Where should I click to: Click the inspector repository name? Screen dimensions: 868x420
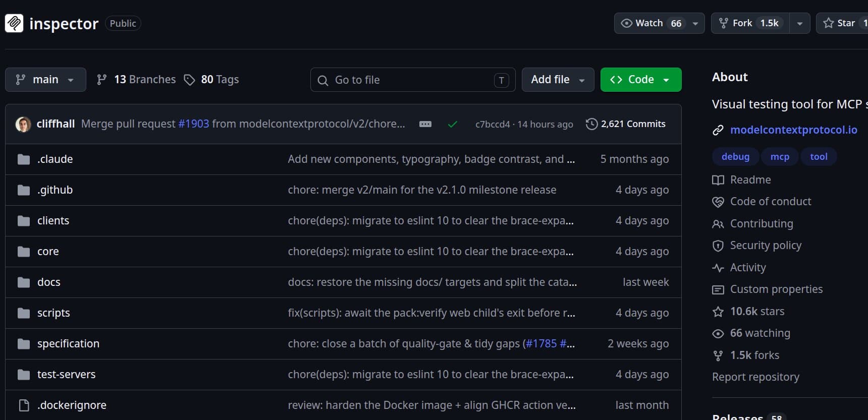64,23
